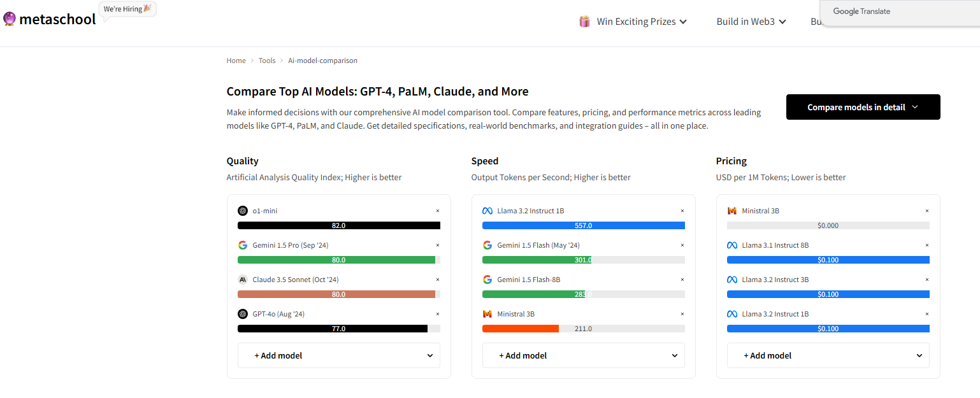Click the Llama 3.1 Instruct 8B price bar
The height and width of the screenshot is (398, 980).
[x=828, y=260]
